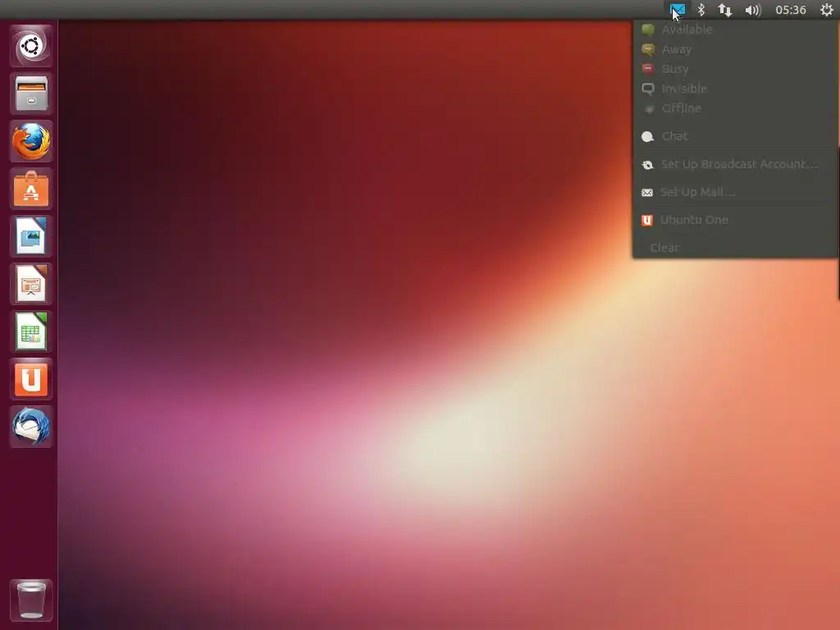840x630 pixels.
Task: Set status to Busy
Action: click(735, 69)
